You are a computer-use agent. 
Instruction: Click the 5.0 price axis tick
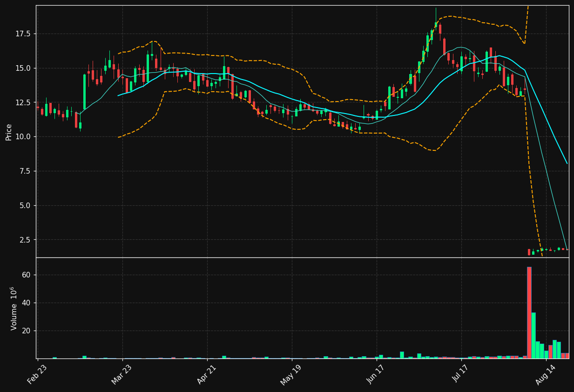pos(26,205)
